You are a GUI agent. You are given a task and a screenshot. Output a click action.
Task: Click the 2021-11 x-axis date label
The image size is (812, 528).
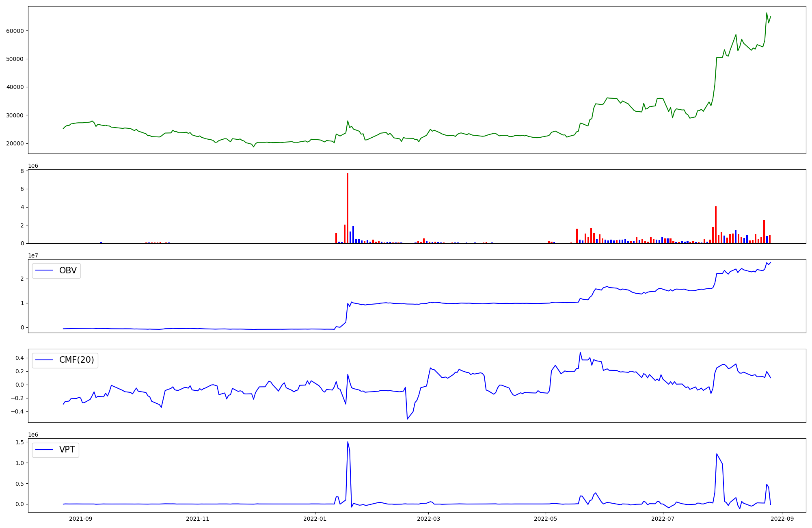[197, 518]
